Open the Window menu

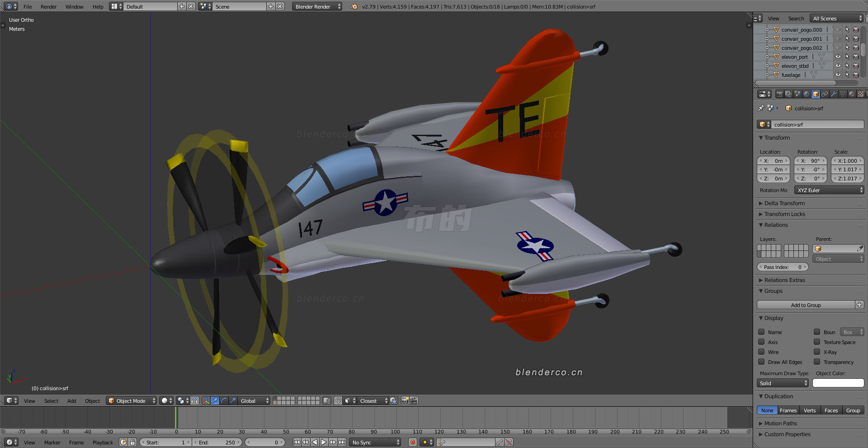coord(74,7)
